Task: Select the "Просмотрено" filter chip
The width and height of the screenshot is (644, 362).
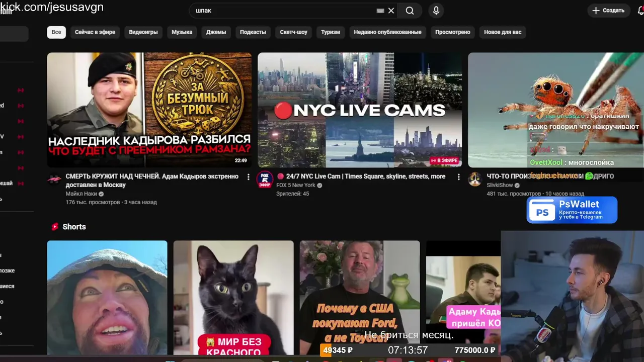Action: [453, 32]
